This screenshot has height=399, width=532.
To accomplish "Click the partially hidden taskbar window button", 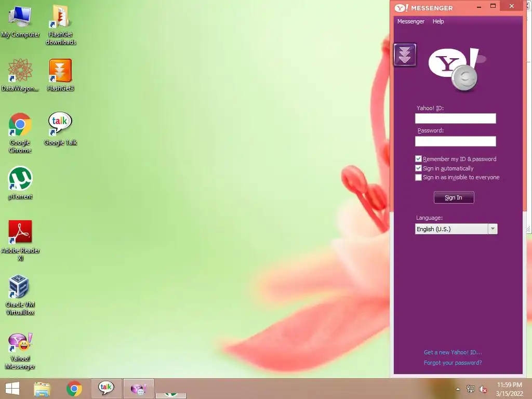I will pos(171,395).
